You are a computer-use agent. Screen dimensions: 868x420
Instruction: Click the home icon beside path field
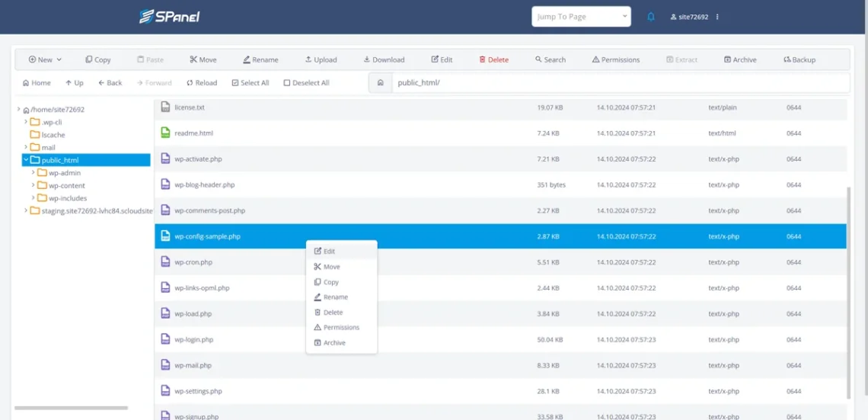(380, 82)
